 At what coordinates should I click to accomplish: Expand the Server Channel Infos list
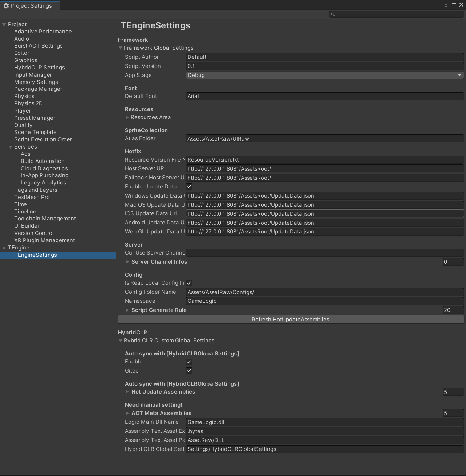click(x=127, y=262)
